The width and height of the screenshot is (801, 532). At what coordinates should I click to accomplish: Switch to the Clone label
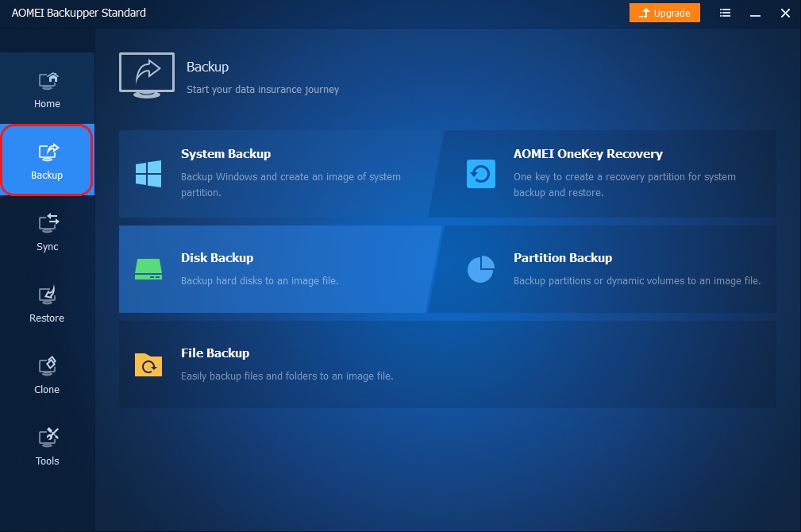click(x=47, y=389)
